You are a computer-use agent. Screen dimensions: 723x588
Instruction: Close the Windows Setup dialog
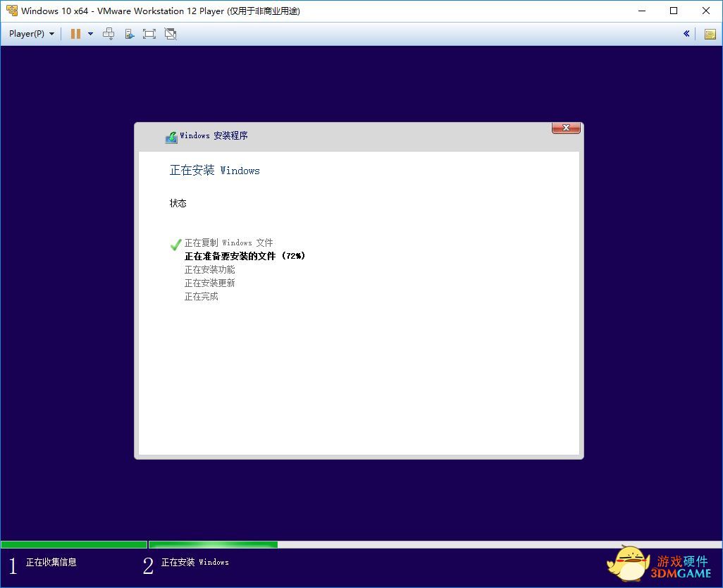[566, 128]
